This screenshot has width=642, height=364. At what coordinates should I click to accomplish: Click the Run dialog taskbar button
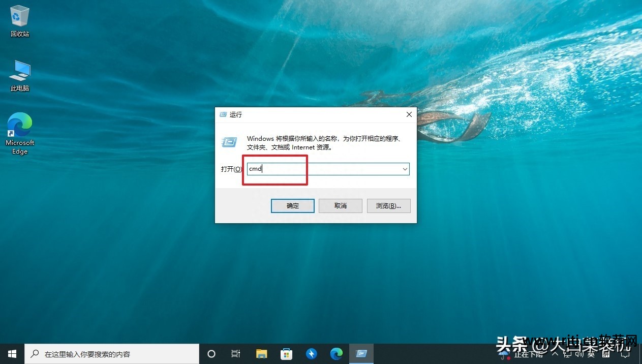tap(361, 354)
